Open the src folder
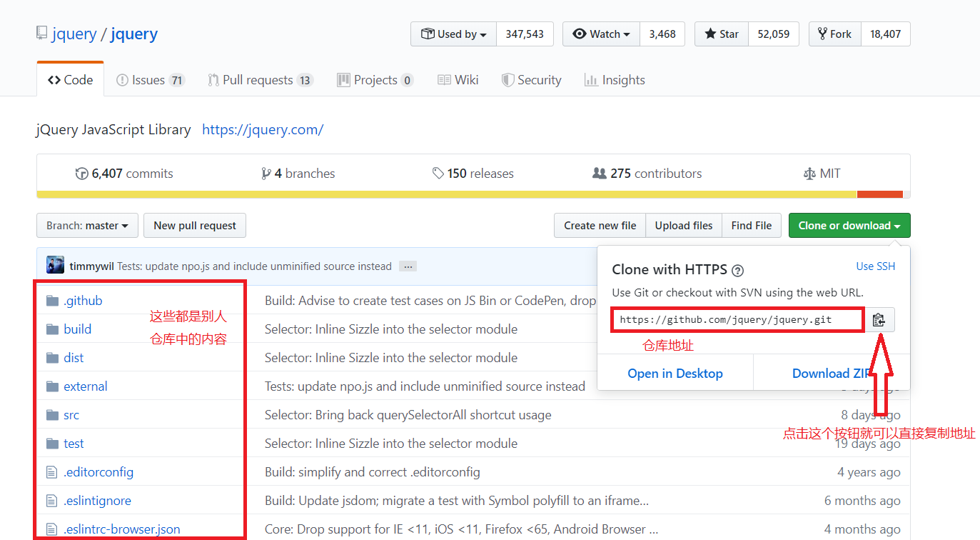 click(71, 415)
